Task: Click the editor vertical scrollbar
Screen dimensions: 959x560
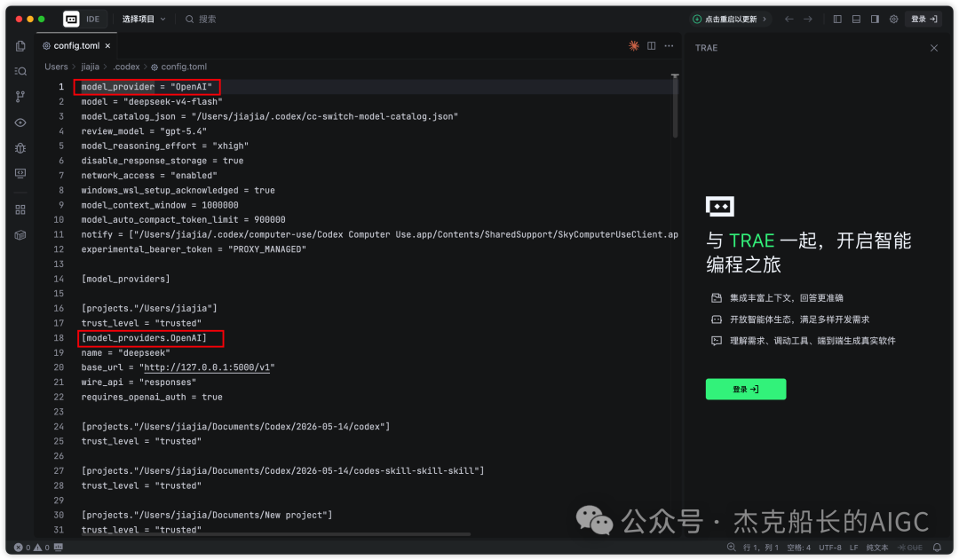Action: click(x=675, y=107)
